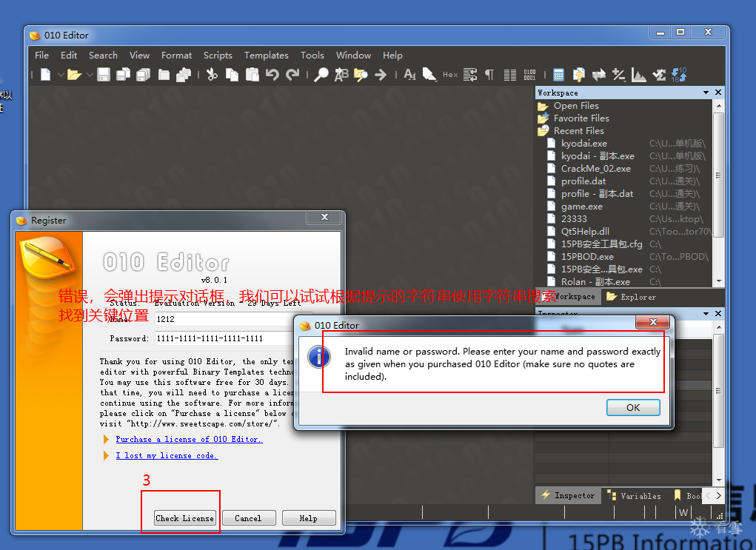Switch to the Explorer tab
The image size is (756, 550).
(x=631, y=297)
